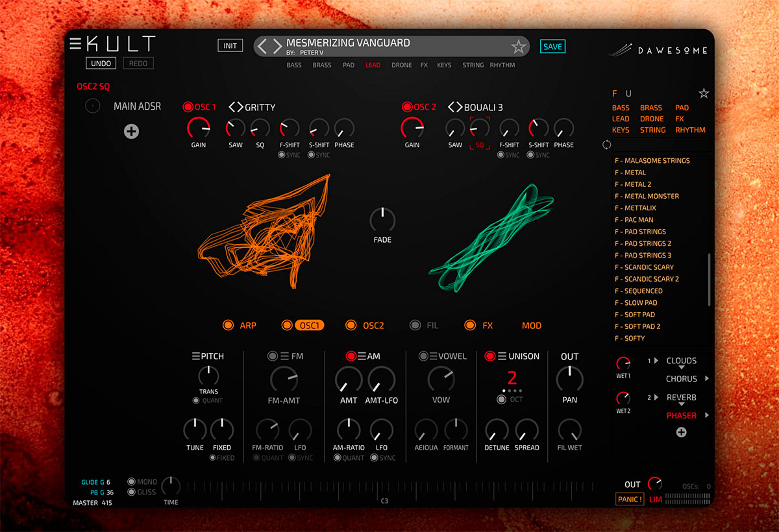Image resolution: width=779 pixels, height=532 pixels.
Task: Click the round indicator left of MAIN ADSR
Action: pos(93,106)
